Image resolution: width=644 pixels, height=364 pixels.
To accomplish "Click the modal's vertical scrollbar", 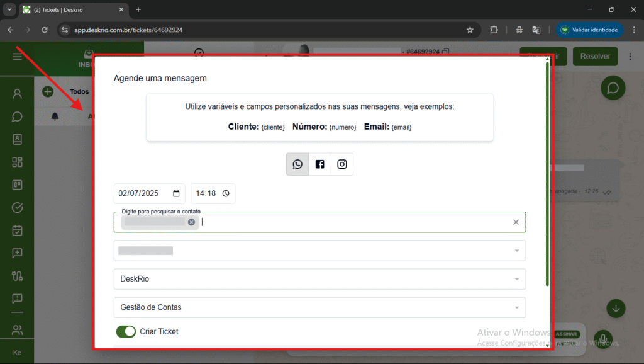I will (x=547, y=173).
